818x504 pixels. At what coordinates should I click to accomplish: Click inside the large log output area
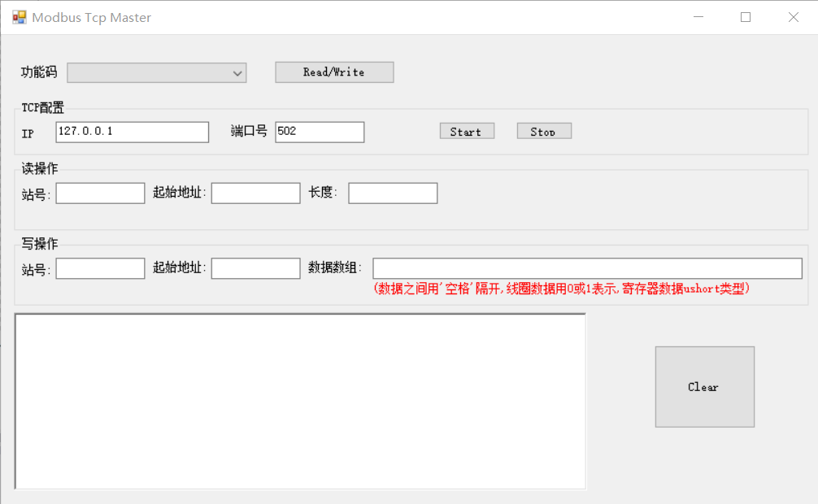pos(300,402)
